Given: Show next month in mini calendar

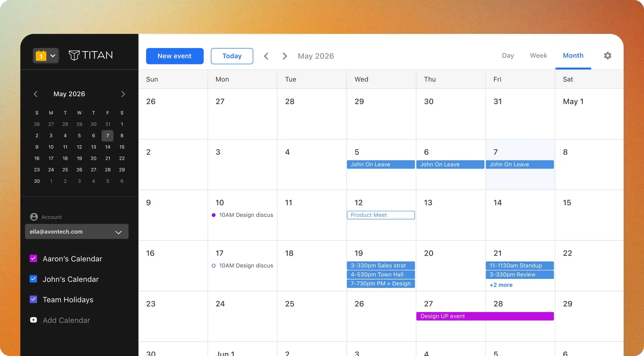Looking at the screenshot, I should [123, 94].
